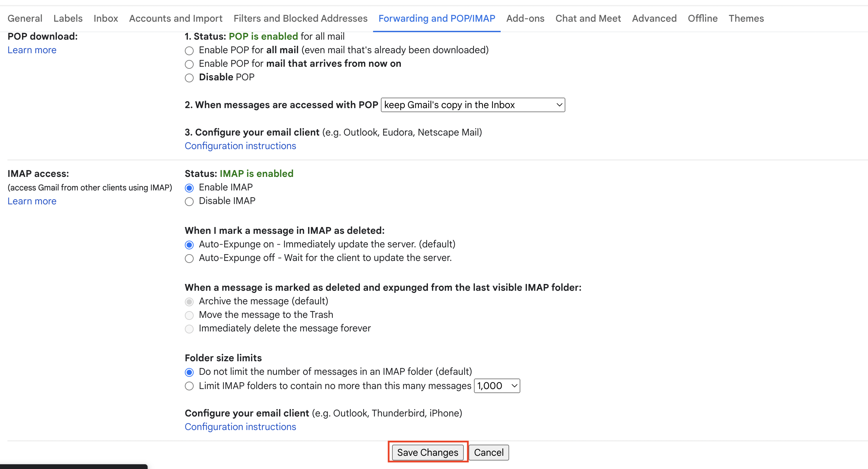This screenshot has height=469, width=868.
Task: Expand the IMAP folder size limit dropdown
Action: pos(497,385)
